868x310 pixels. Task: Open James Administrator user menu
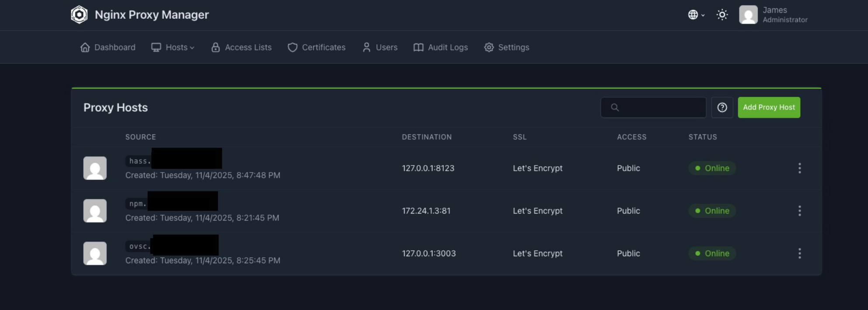coord(773,15)
